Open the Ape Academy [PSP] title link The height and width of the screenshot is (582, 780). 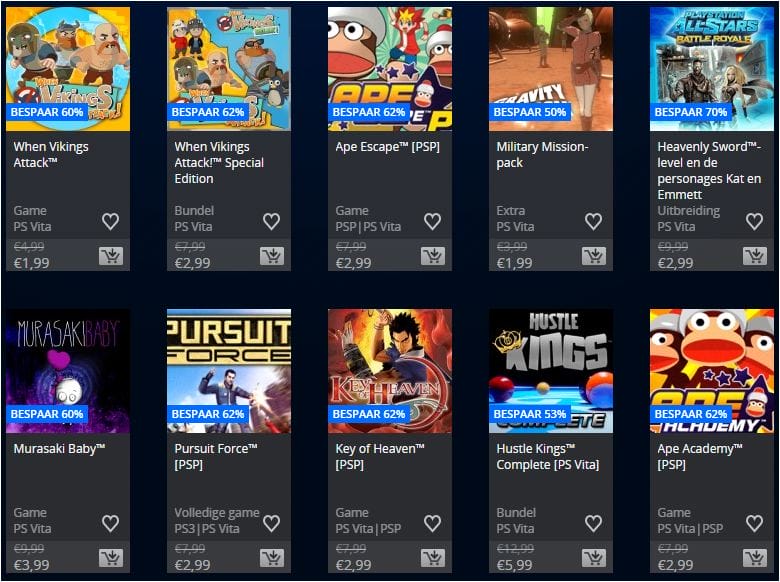(700, 456)
